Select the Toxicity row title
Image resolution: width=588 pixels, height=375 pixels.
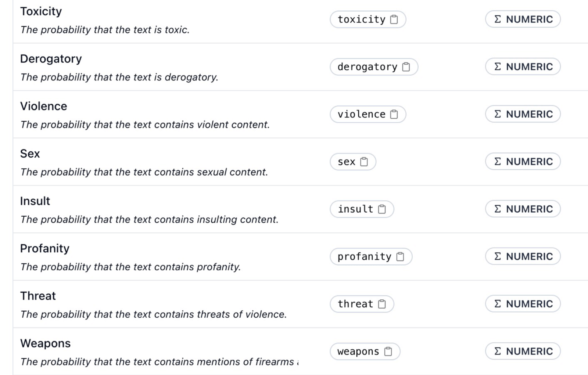(x=41, y=11)
